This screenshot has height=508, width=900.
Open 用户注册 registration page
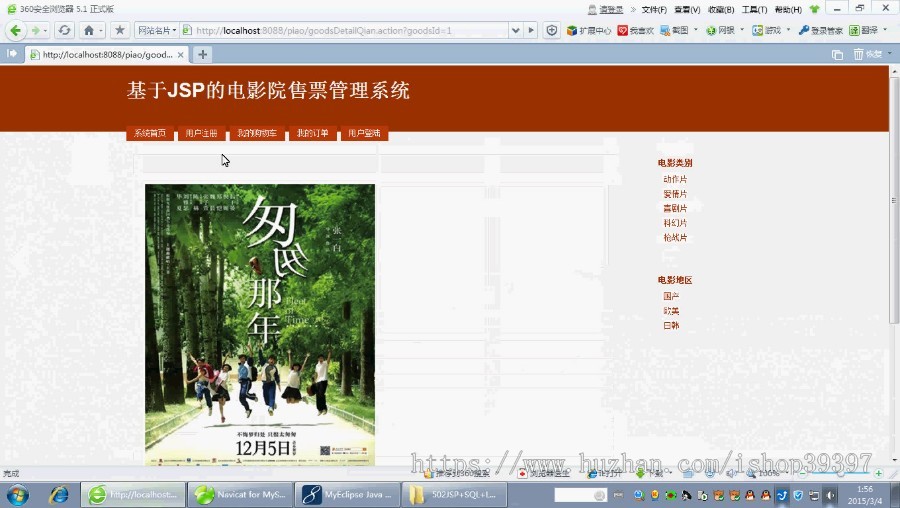coord(201,133)
